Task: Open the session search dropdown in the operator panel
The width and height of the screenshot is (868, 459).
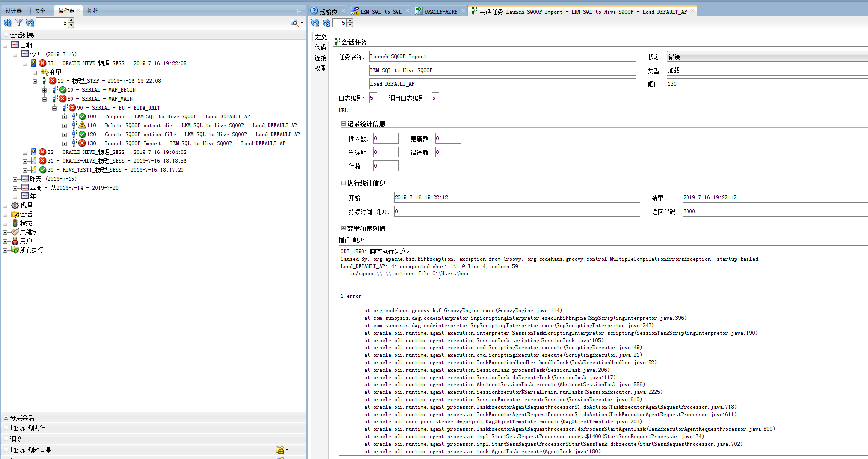Action: pos(296,22)
